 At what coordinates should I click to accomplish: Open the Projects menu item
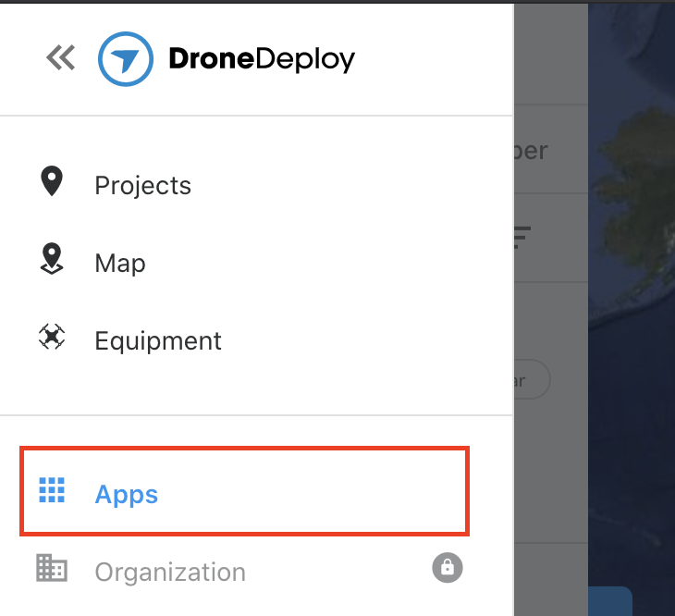[x=143, y=186]
